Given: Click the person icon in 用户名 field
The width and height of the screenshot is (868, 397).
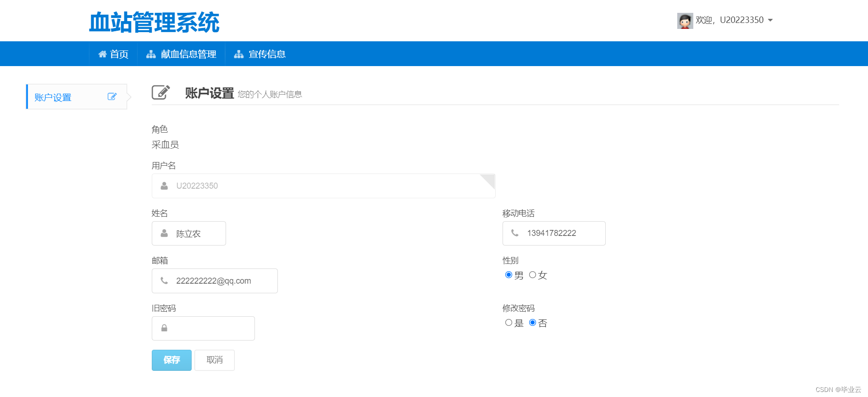Looking at the screenshot, I should tap(164, 186).
